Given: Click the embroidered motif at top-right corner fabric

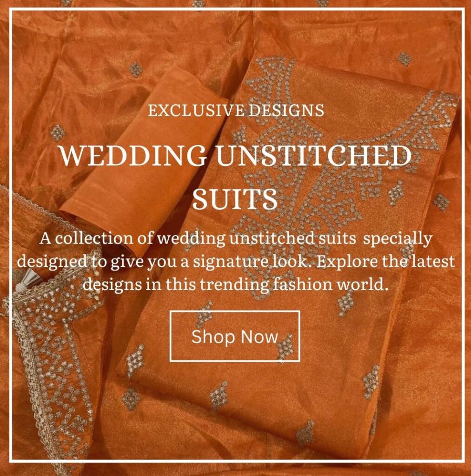Looking at the screenshot, I should 405,59.
